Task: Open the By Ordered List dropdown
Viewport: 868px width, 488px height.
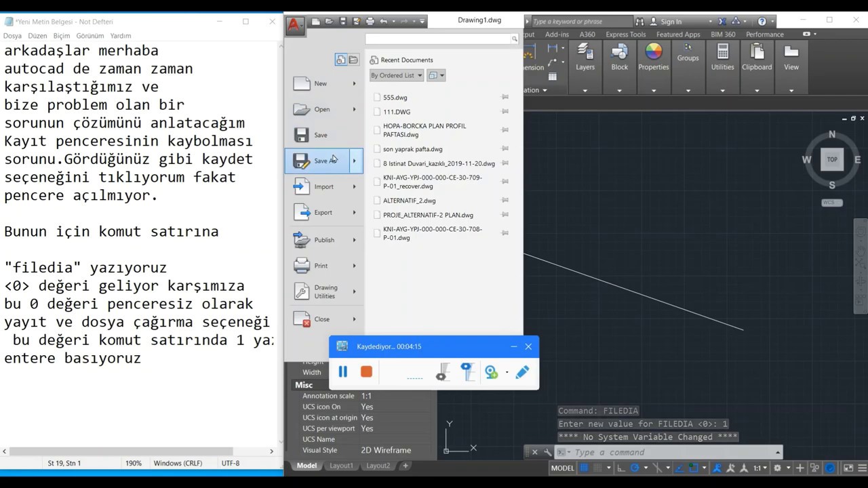Action: (x=397, y=75)
